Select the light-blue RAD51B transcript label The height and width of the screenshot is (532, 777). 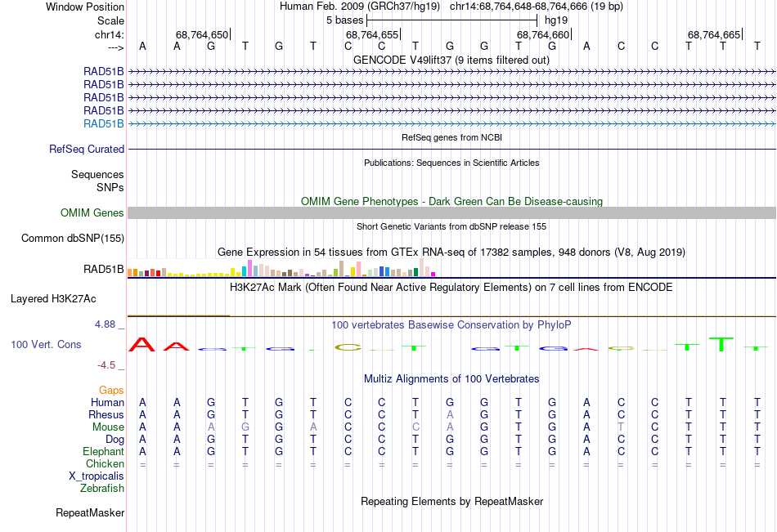click(x=104, y=124)
